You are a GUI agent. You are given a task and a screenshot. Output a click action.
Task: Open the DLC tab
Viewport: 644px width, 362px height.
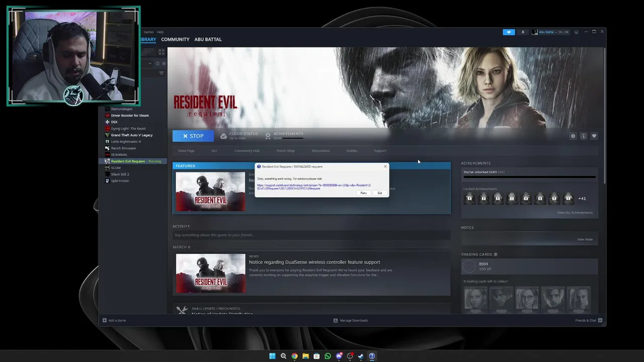[214, 151]
